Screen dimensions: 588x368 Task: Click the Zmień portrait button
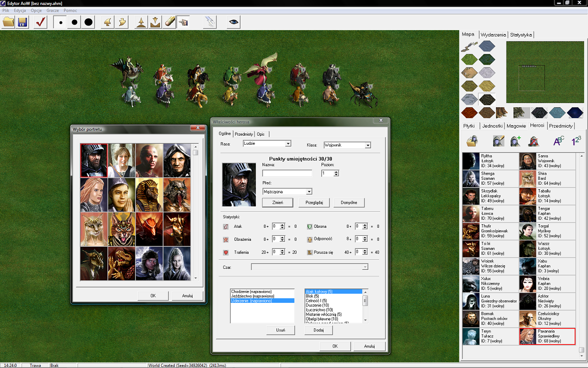tap(277, 202)
